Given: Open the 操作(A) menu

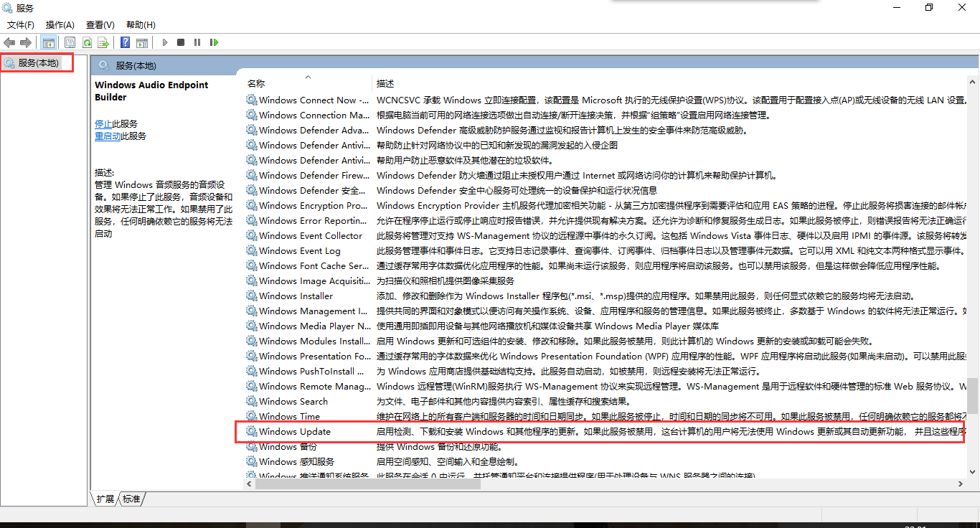Looking at the screenshot, I should click(x=60, y=24).
